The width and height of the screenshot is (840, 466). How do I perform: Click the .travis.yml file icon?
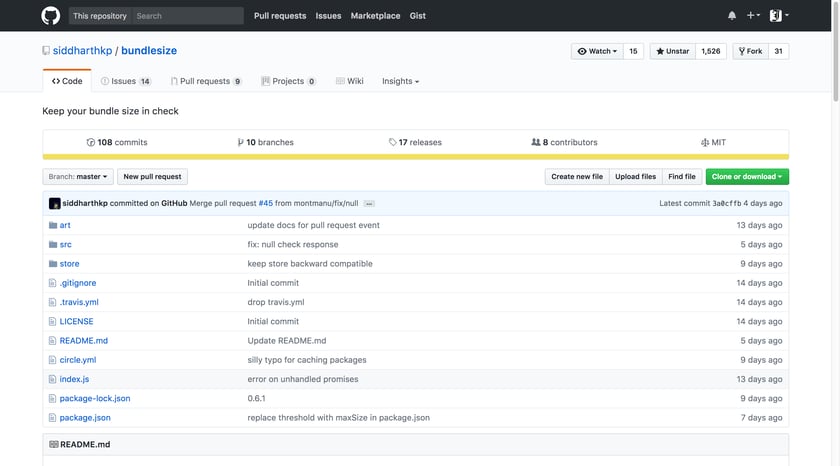tap(52, 302)
